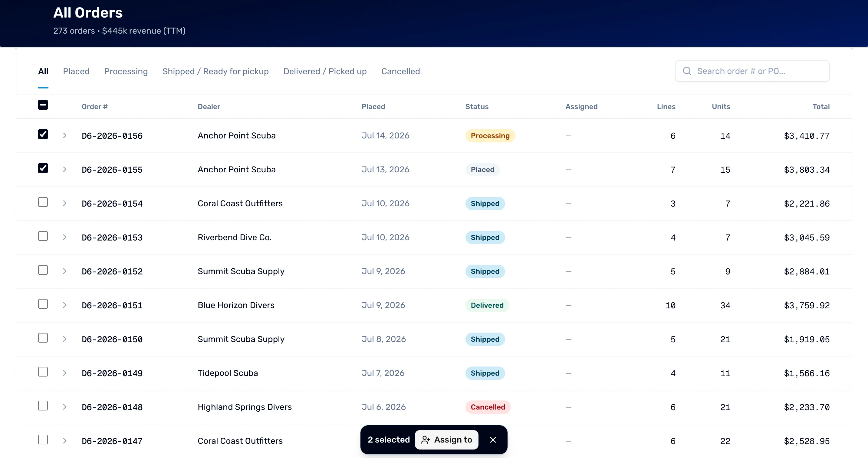Click the total $1,566.16
Viewport: 868px width, 458px height.
[x=807, y=373]
